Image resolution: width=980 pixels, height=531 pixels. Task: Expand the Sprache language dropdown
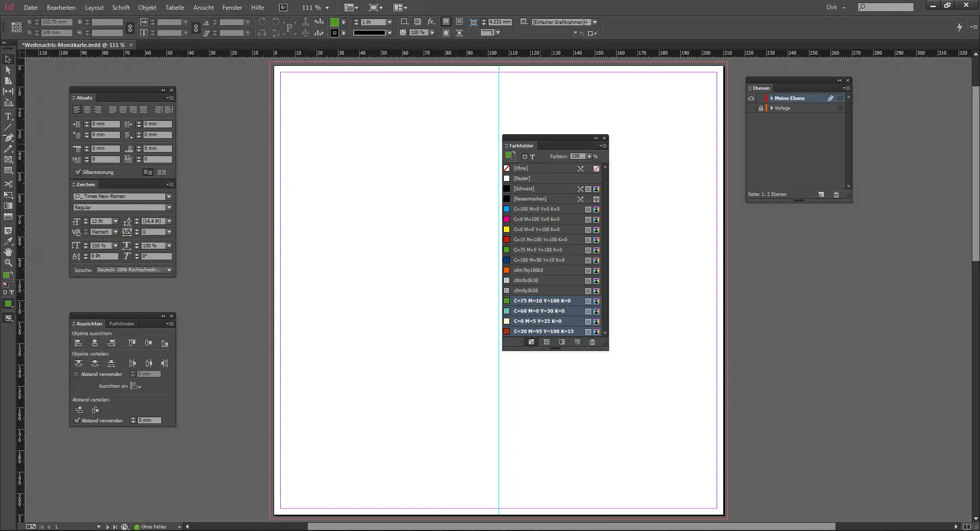pos(169,270)
